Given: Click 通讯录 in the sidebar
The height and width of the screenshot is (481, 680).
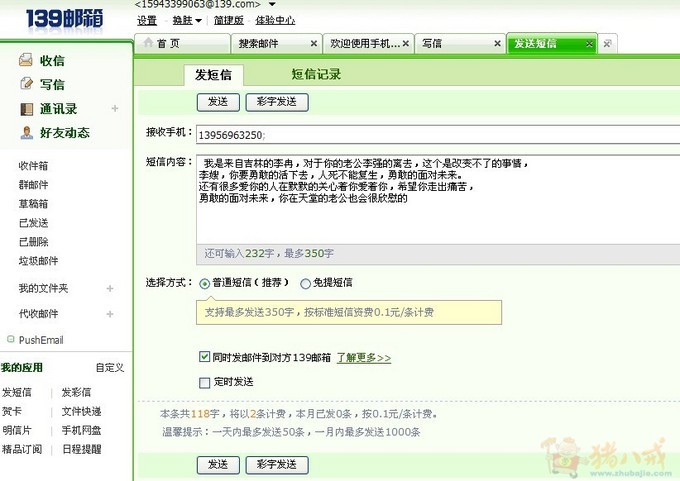Looking at the screenshot, I should [59, 109].
